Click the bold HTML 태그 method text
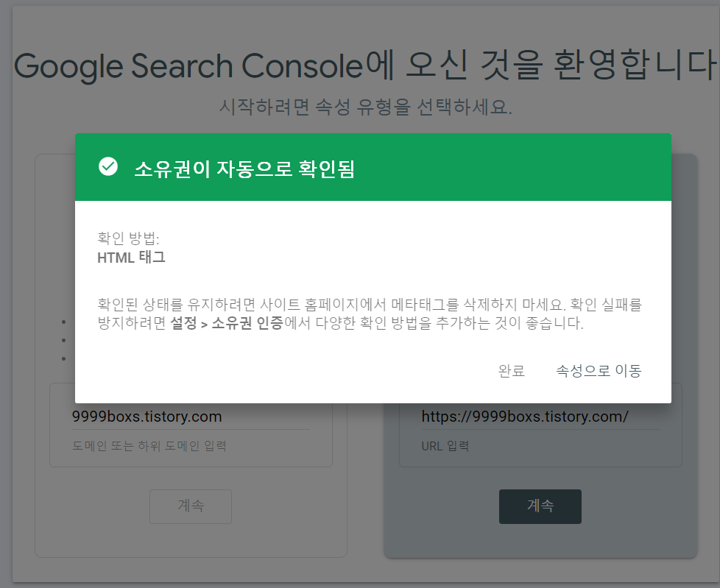The image size is (720, 588). click(131, 258)
